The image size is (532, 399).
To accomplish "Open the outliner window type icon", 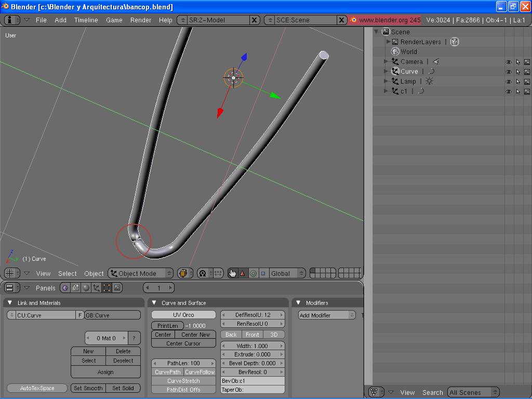I will pos(376,392).
